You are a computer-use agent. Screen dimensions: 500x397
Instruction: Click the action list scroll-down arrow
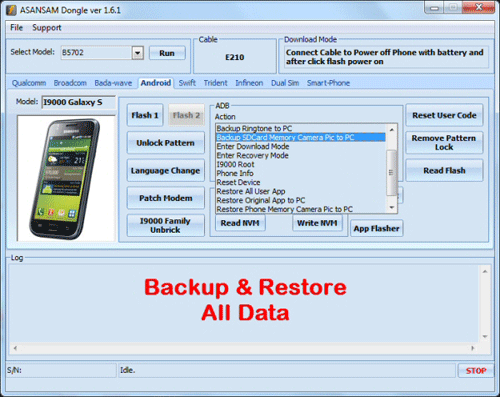pos(392,208)
